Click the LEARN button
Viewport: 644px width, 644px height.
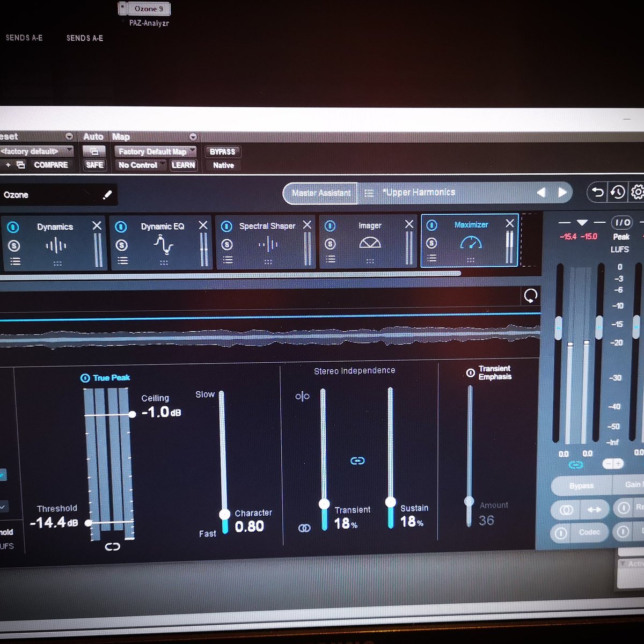point(184,165)
